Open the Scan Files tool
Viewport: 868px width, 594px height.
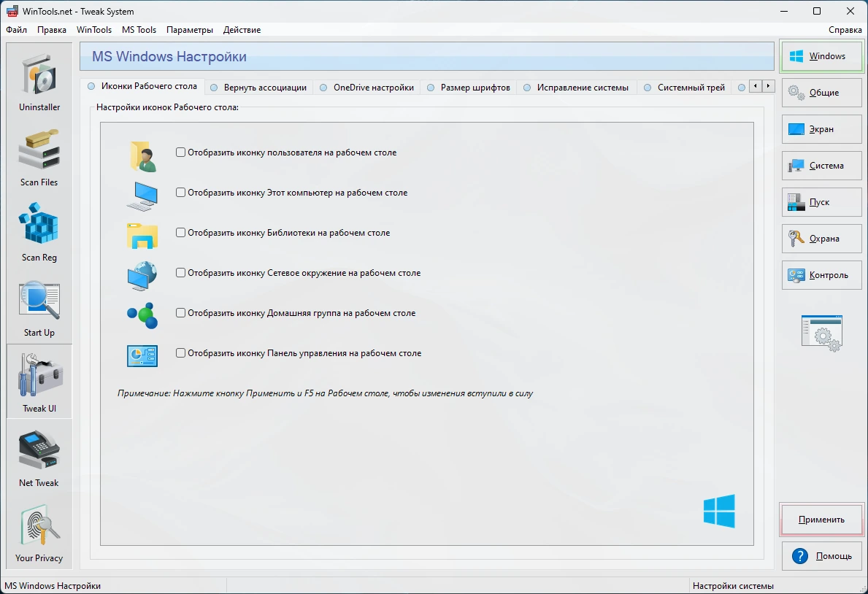[x=39, y=157]
